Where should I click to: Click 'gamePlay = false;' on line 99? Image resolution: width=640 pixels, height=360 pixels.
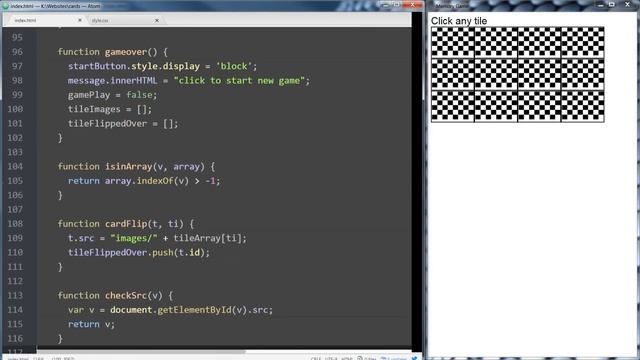point(112,95)
